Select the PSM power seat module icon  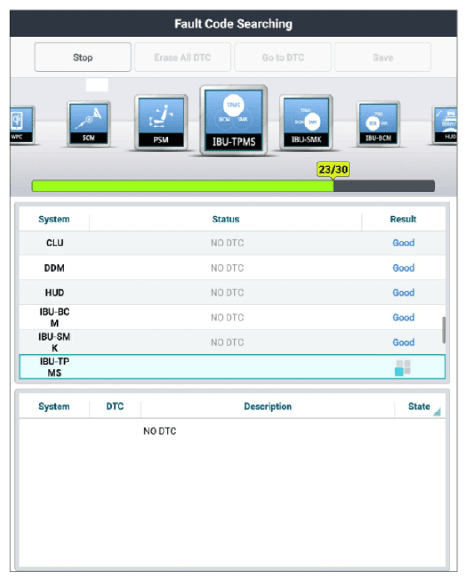(161, 122)
